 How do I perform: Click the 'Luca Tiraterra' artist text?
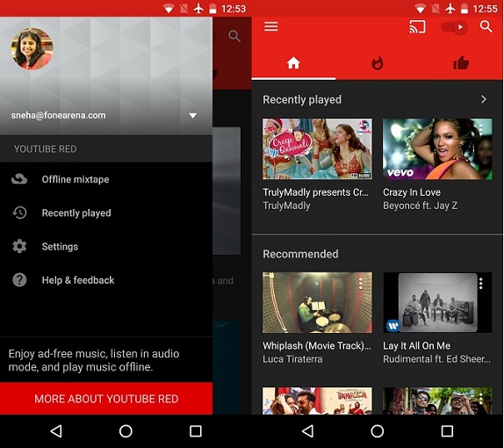292,359
